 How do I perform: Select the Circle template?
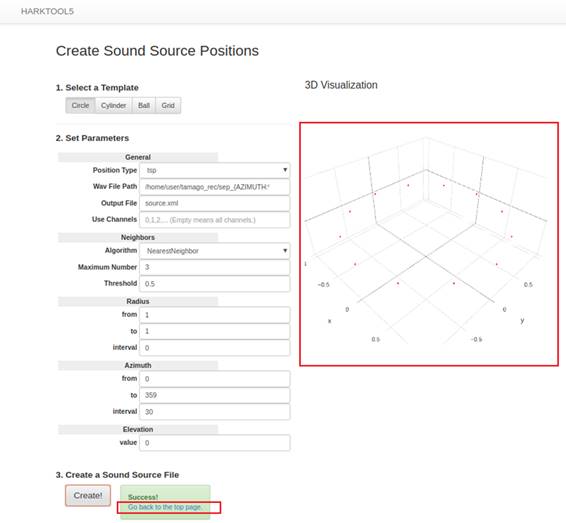(80, 105)
